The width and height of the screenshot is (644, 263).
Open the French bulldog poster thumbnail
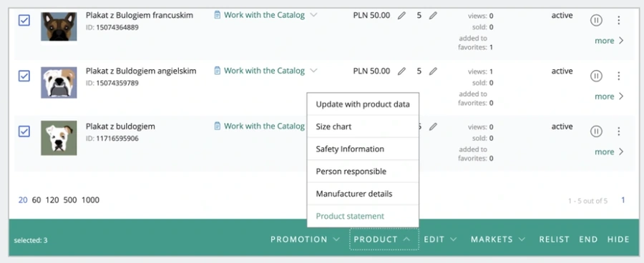[x=59, y=26]
